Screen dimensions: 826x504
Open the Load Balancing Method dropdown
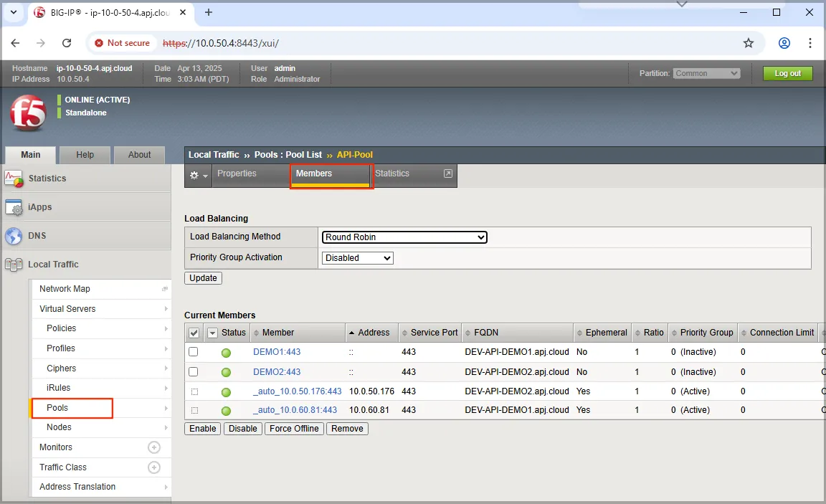click(x=404, y=237)
